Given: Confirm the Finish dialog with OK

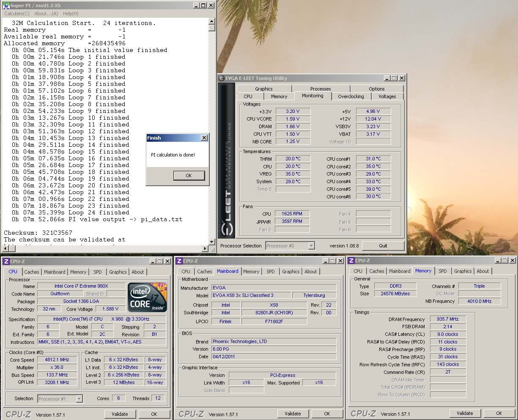Looking at the screenshot, I should point(189,176).
